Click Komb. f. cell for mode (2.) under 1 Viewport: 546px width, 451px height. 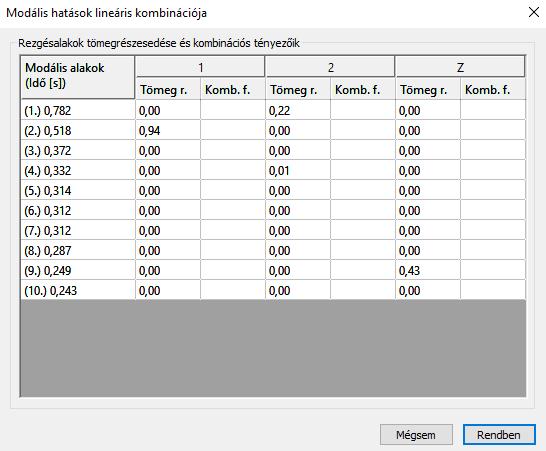[233, 131]
